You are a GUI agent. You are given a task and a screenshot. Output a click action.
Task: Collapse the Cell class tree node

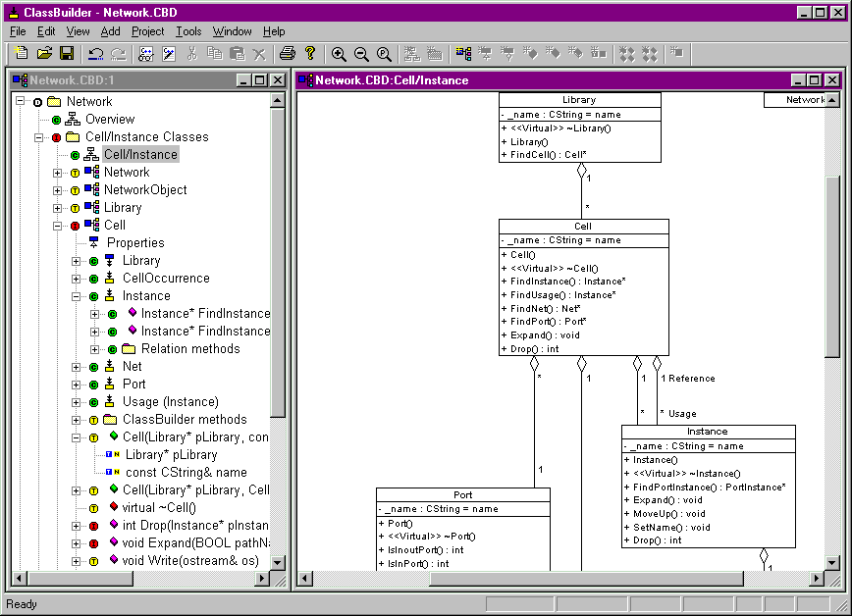point(58,226)
